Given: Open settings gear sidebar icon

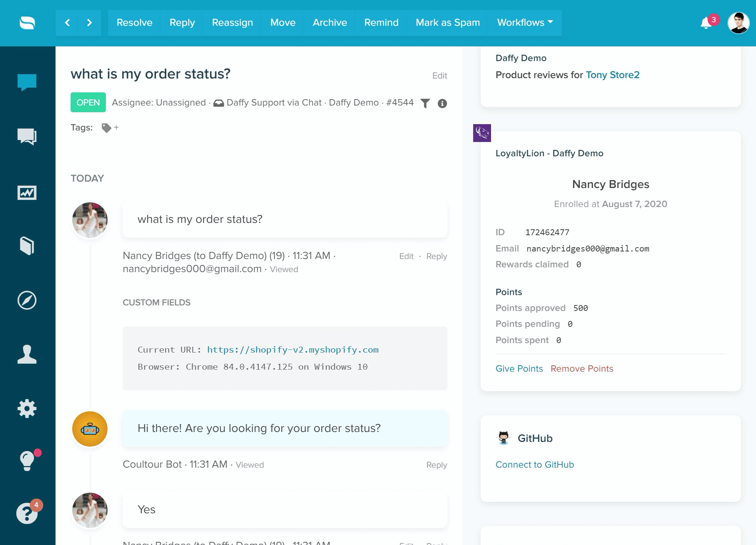Looking at the screenshot, I should click(27, 409).
